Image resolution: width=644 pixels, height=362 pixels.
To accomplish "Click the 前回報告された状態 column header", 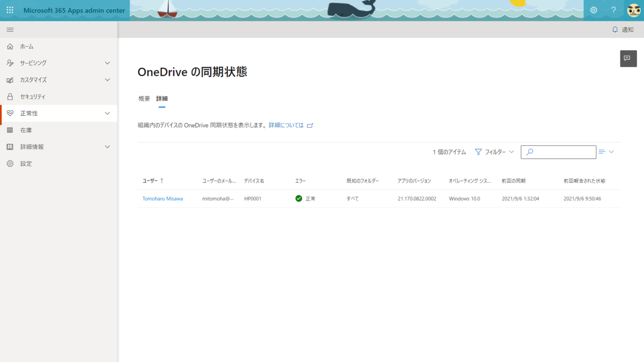I will tap(584, 181).
